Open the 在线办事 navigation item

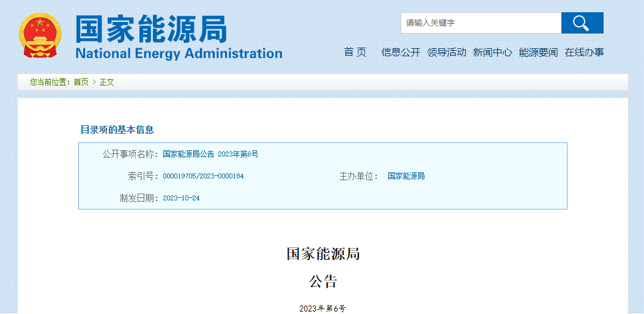[584, 53]
